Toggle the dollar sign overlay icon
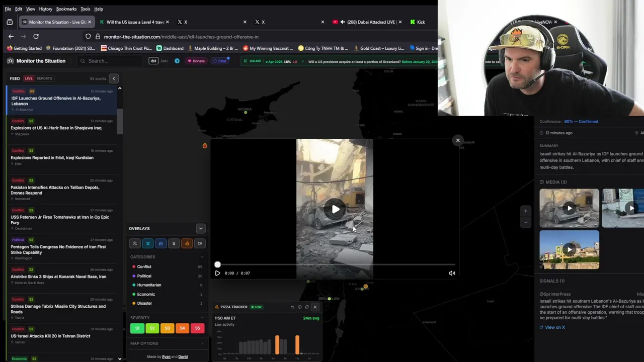Image resolution: width=644 pixels, height=362 pixels. (x=174, y=243)
